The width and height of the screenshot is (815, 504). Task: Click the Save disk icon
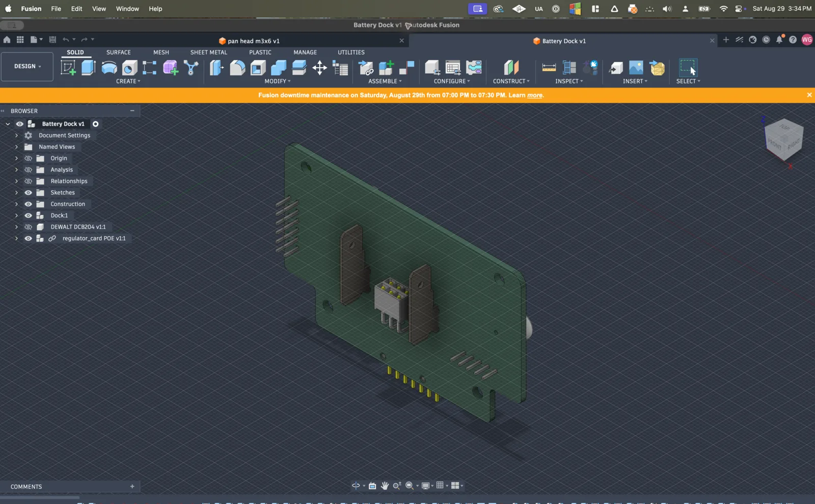(x=52, y=39)
